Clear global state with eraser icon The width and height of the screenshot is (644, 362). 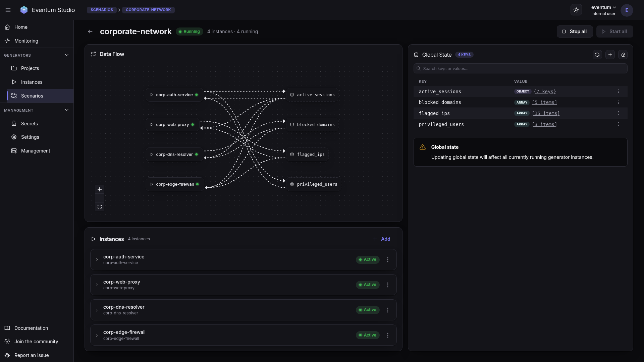(x=623, y=55)
